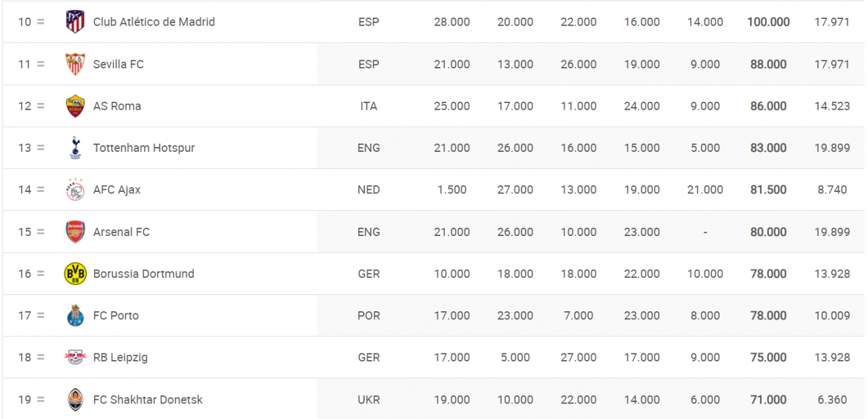This screenshot has width=868, height=419.
Task: Open the FC Shakhtar Donetsk team link
Action: point(148,399)
